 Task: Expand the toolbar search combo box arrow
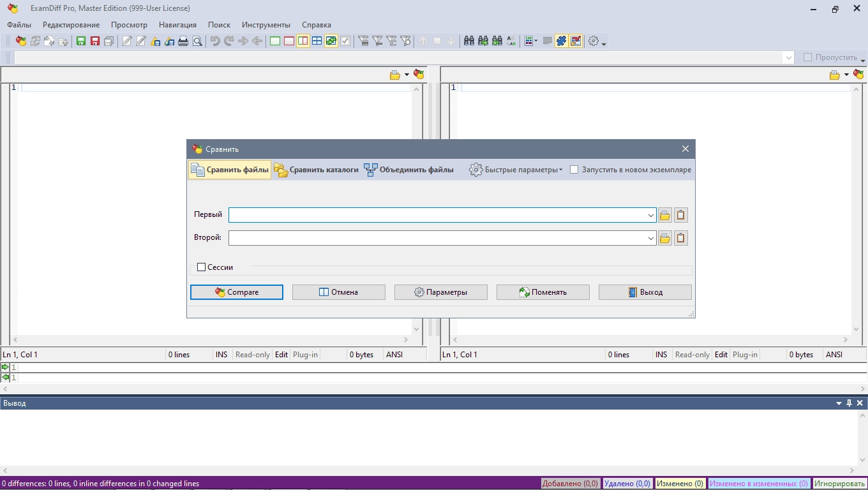(788, 57)
